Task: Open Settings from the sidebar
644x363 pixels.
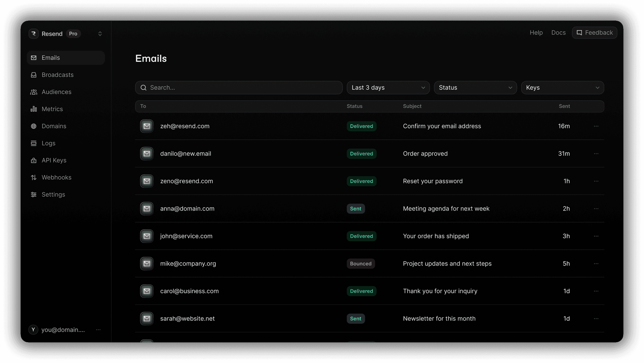Action: [x=53, y=195]
